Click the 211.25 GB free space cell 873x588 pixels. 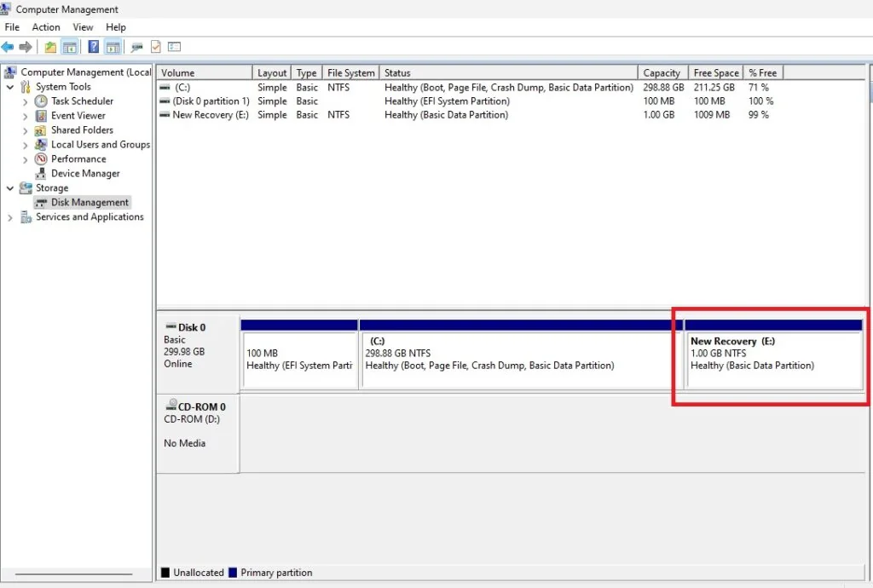click(x=714, y=87)
